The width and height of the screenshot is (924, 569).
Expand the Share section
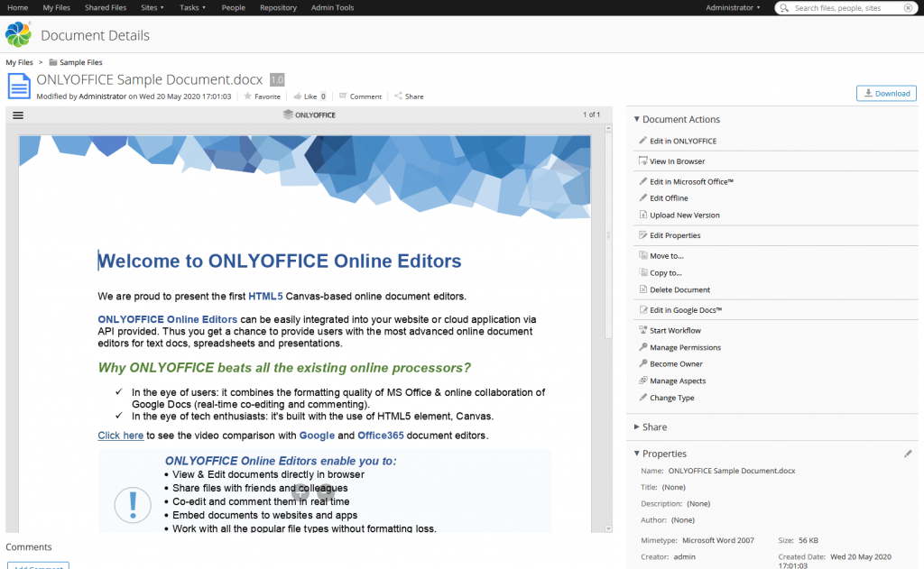tap(636, 427)
